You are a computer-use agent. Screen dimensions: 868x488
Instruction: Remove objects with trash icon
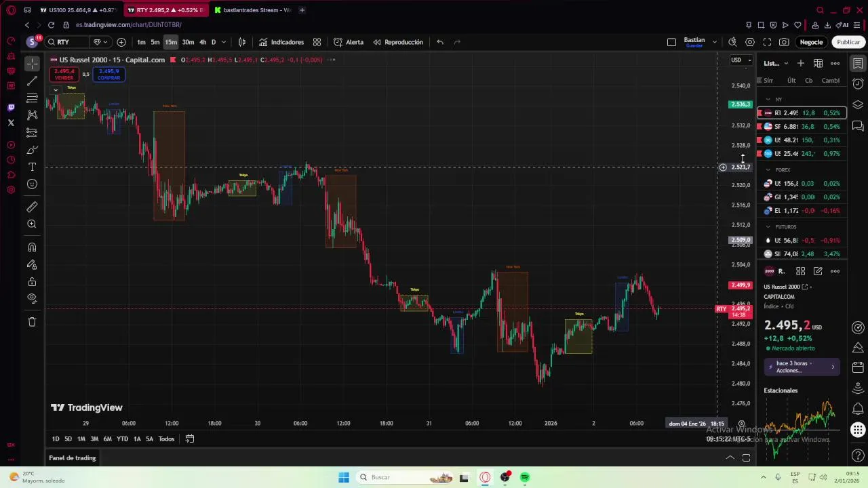click(x=32, y=322)
